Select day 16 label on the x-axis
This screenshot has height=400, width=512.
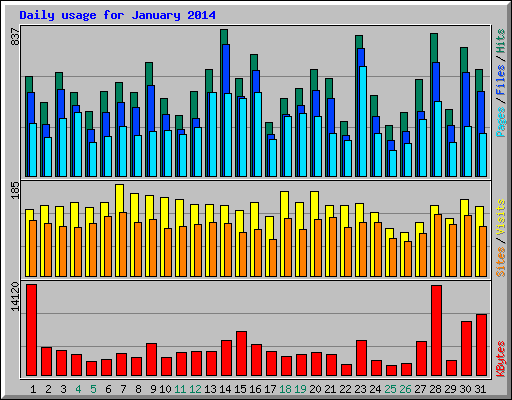(255, 389)
